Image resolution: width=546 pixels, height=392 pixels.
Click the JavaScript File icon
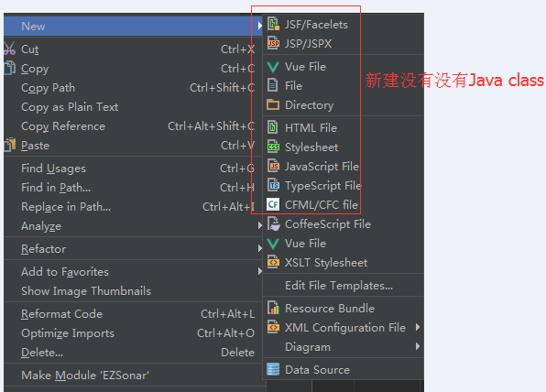point(273,166)
